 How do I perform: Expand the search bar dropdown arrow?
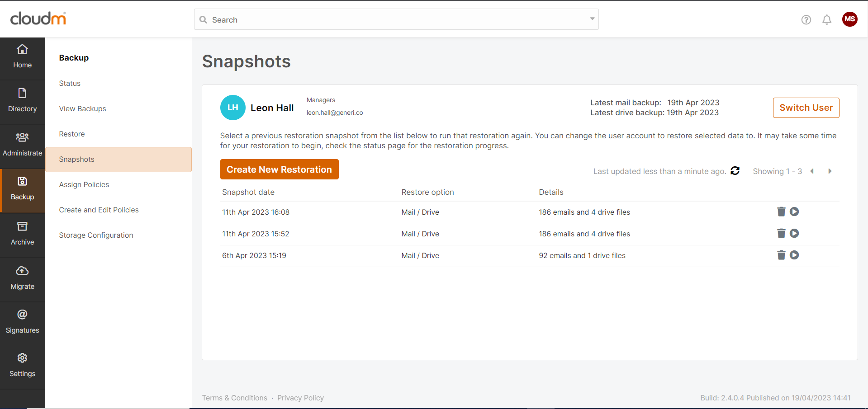[x=592, y=19]
